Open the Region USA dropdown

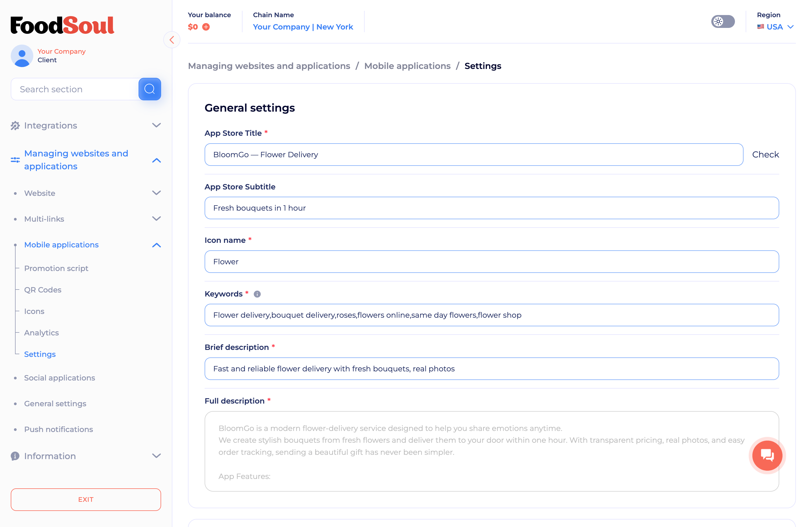tap(775, 27)
